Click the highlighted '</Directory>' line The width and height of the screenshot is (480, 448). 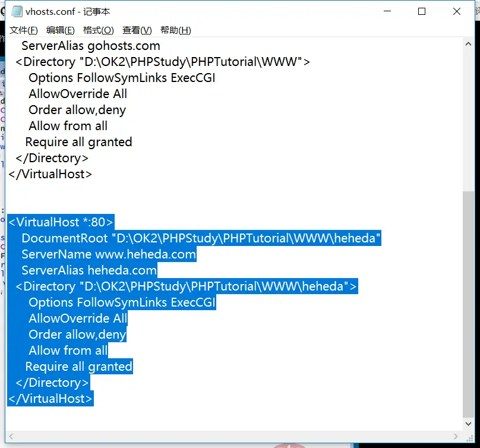[x=52, y=383]
